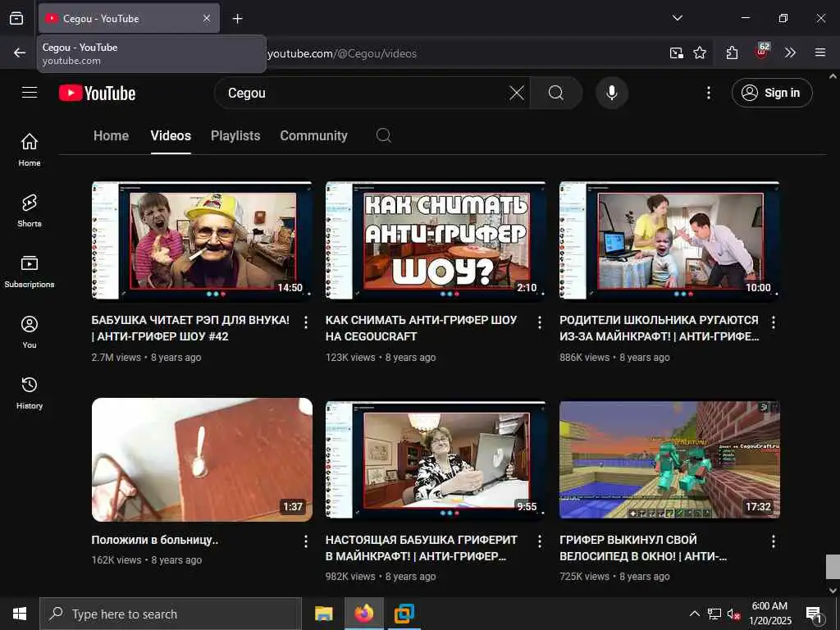This screenshot has height=630, width=840.
Task: Click the page vertical scrollbar thumb
Action: pyautogui.click(x=833, y=566)
